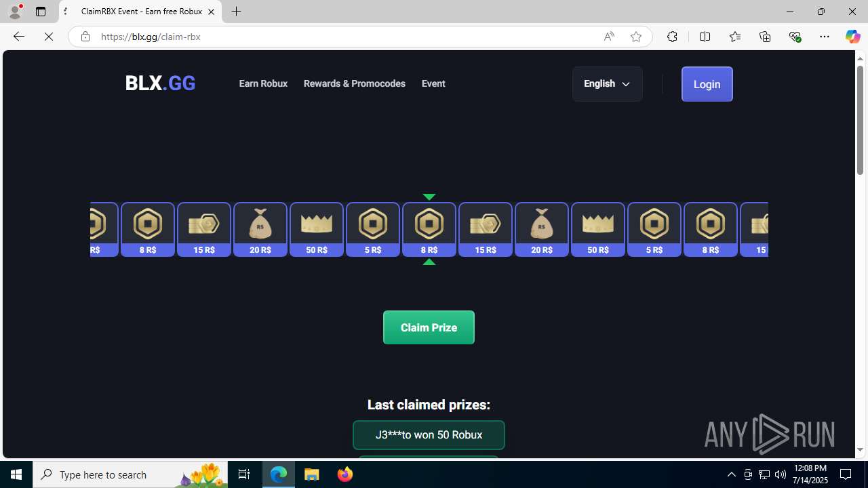Open the Earn Robux menu item
The image size is (868, 488).
point(263,83)
